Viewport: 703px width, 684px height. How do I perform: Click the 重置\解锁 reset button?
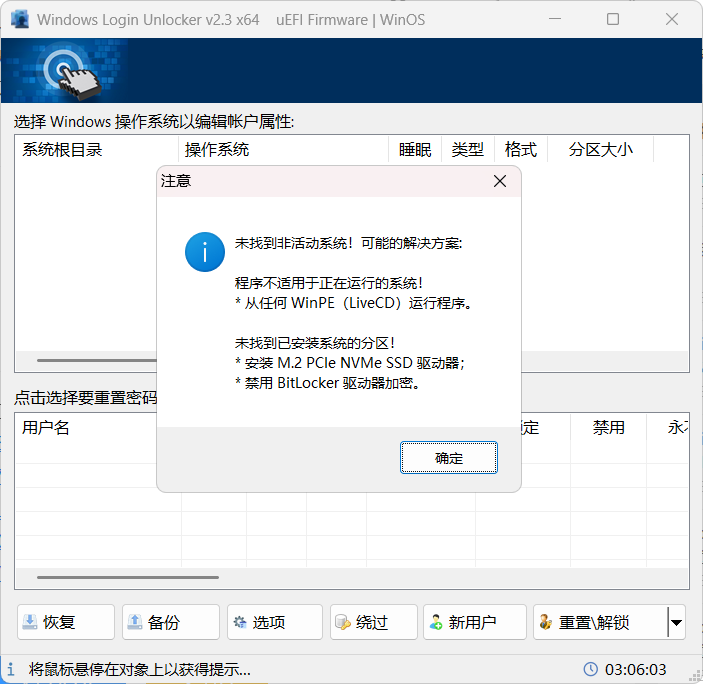(600, 622)
